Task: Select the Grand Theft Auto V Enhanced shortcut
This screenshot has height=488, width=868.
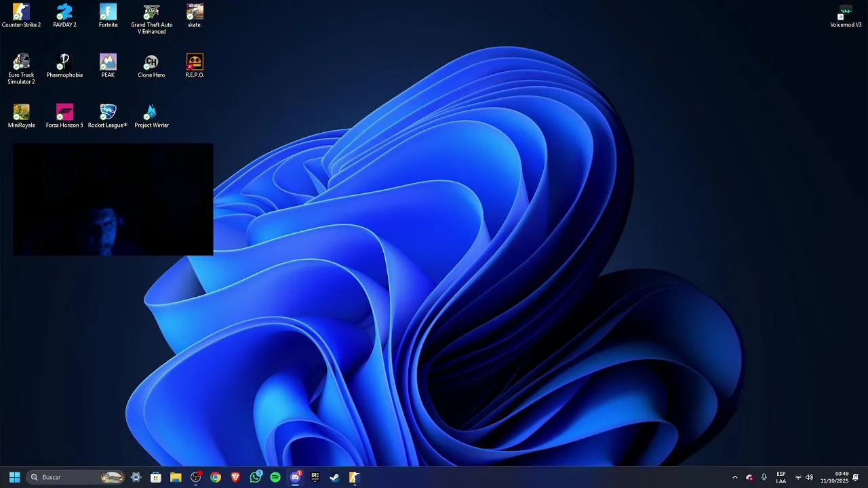Action: [x=151, y=19]
